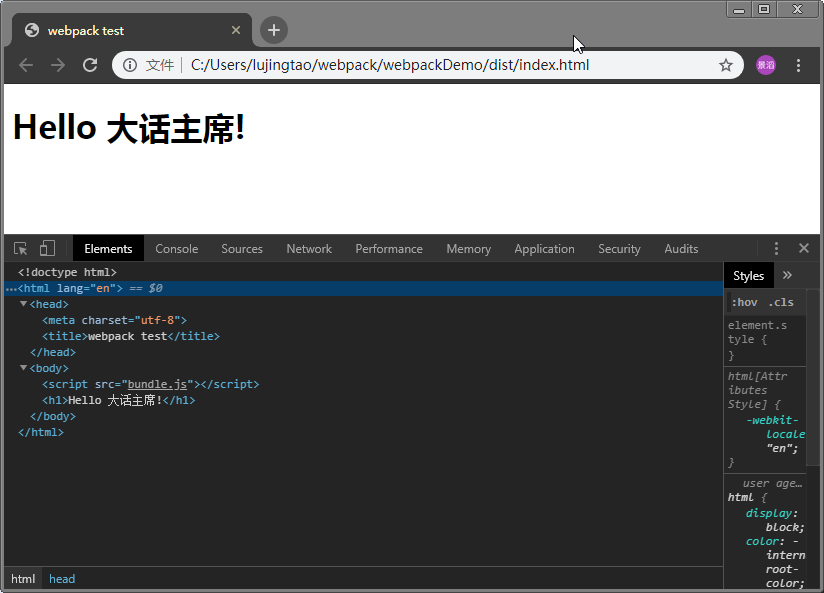824x593 pixels.
Task: Reload the webpack test page
Action: (90, 65)
